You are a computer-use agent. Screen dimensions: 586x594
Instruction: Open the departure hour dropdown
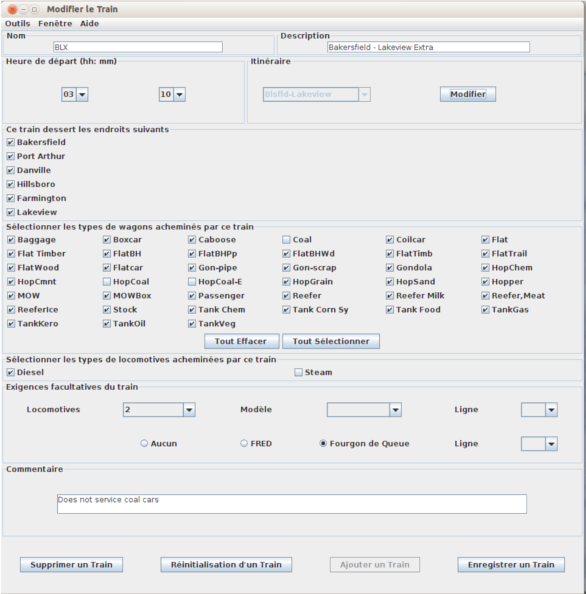coord(75,94)
